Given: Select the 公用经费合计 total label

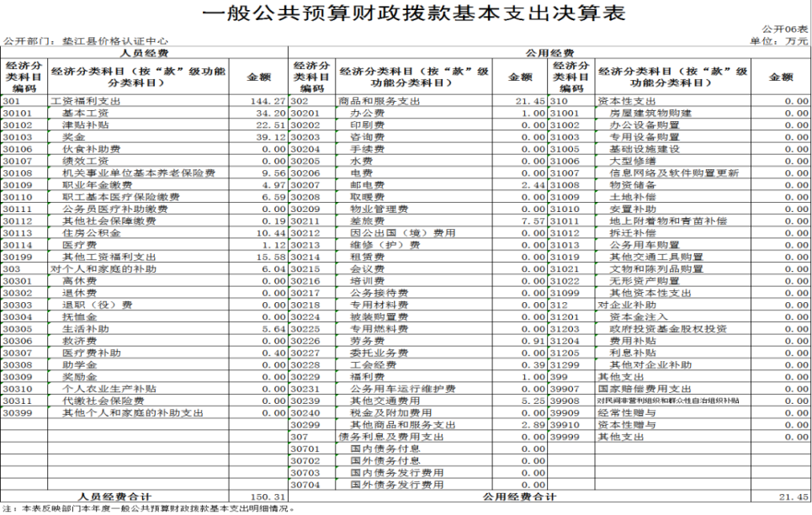Looking at the screenshot, I should (519, 496).
